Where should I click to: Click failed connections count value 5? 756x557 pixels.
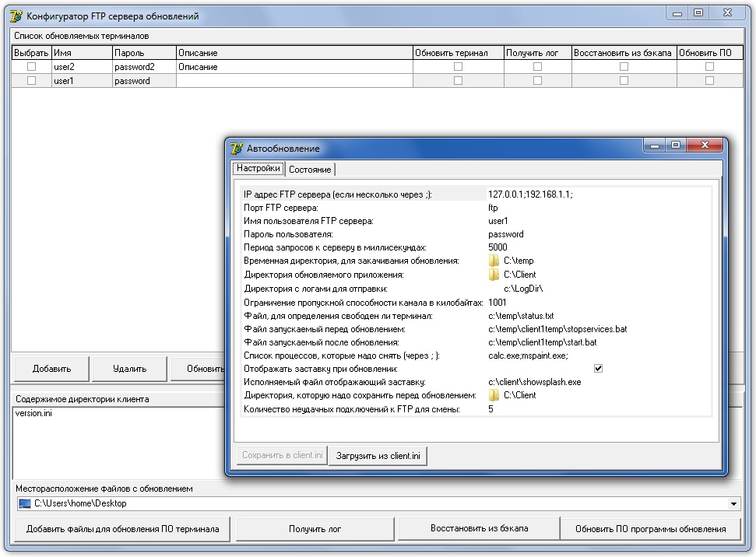pyautogui.click(x=491, y=409)
